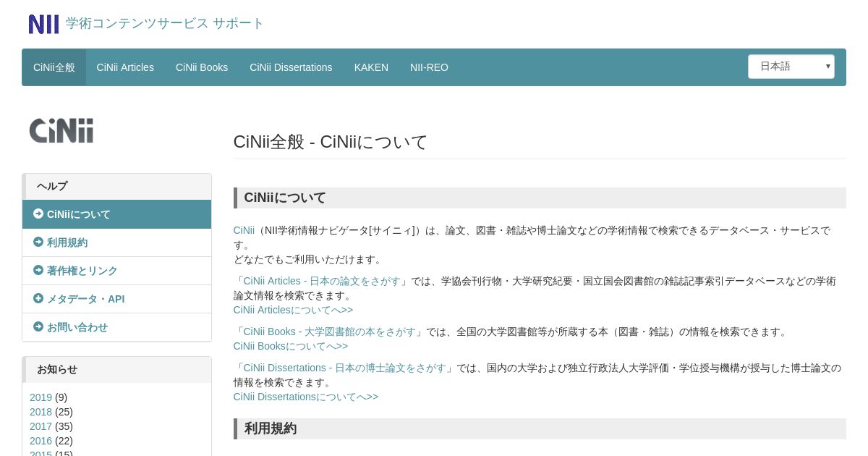Screen dimensions: 868x456
Task: Go to the KAKEN tab
Action: 371,67
